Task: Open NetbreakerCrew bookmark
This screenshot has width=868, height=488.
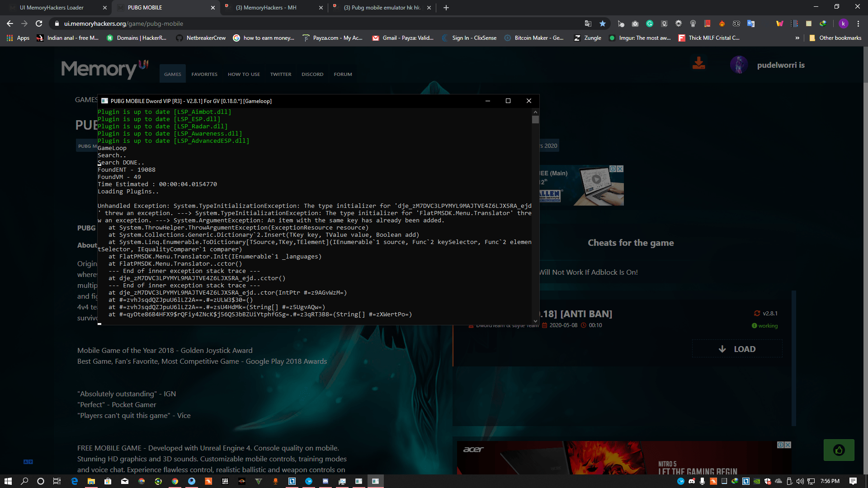Action: pos(201,38)
